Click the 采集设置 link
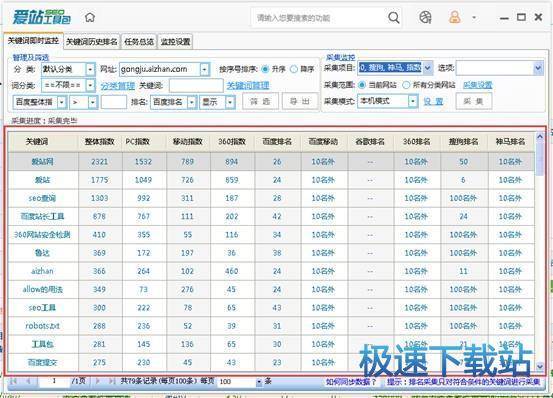The image size is (553, 398). coord(478,85)
